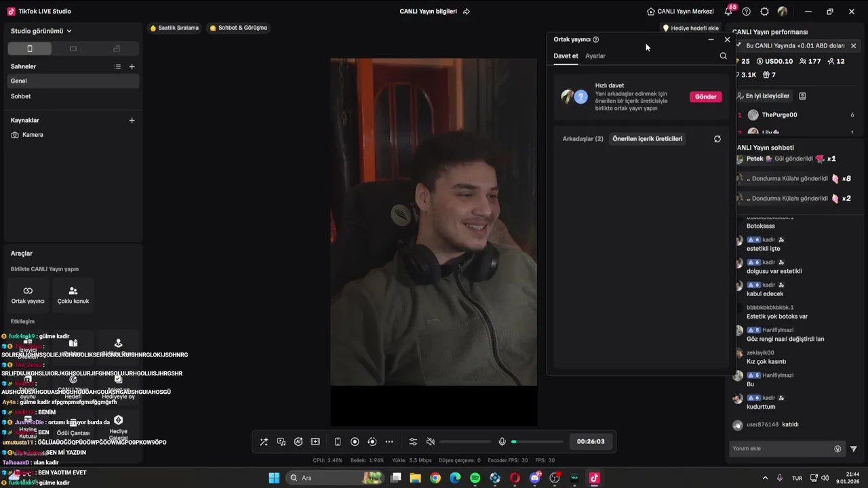
Task: Expand the Studio görünümü dropdown
Action: (41, 31)
